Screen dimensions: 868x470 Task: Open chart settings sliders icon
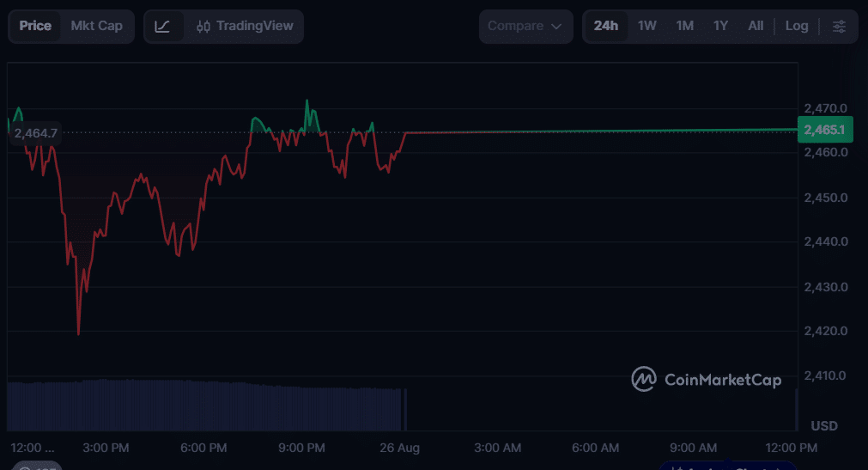click(839, 26)
